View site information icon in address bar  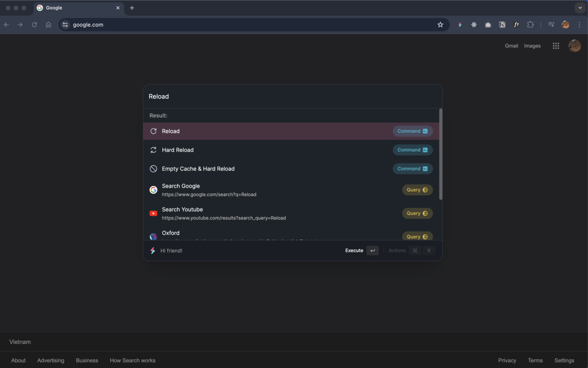click(x=65, y=25)
